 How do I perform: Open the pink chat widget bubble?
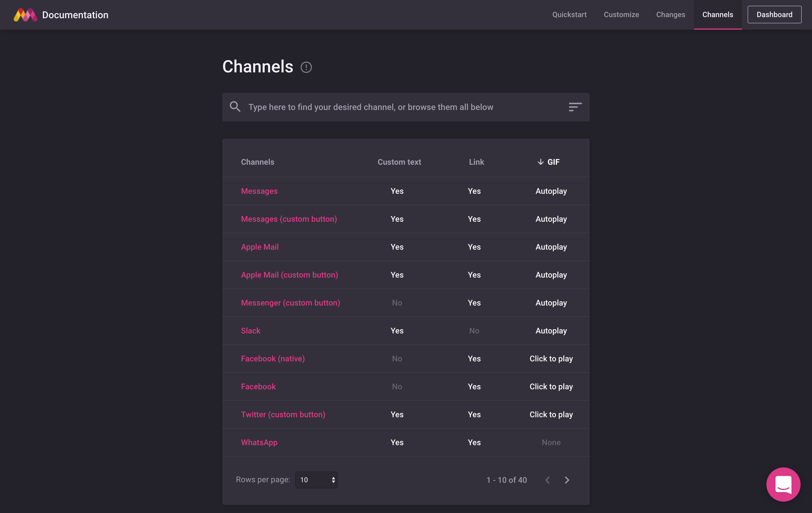click(783, 484)
